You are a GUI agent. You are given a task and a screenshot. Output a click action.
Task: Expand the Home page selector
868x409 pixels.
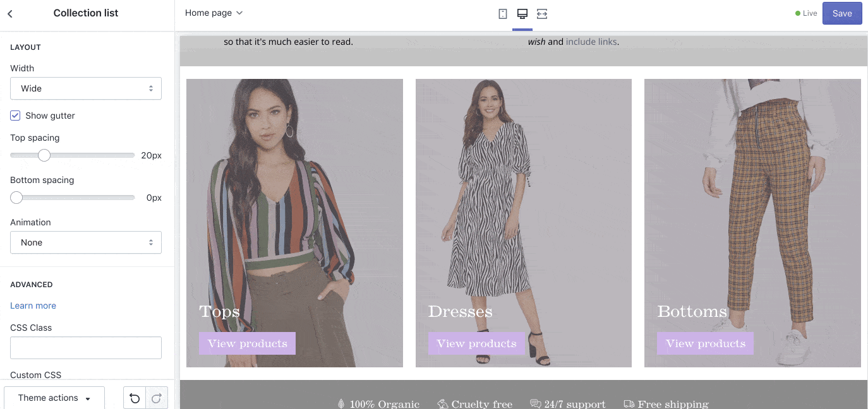coord(214,13)
